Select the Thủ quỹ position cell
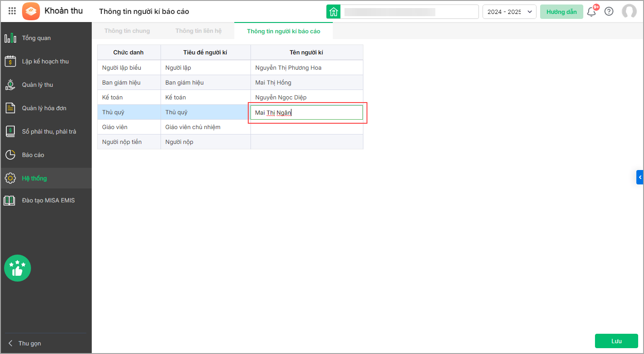This screenshot has height=354, width=644. pyautogui.click(x=129, y=112)
